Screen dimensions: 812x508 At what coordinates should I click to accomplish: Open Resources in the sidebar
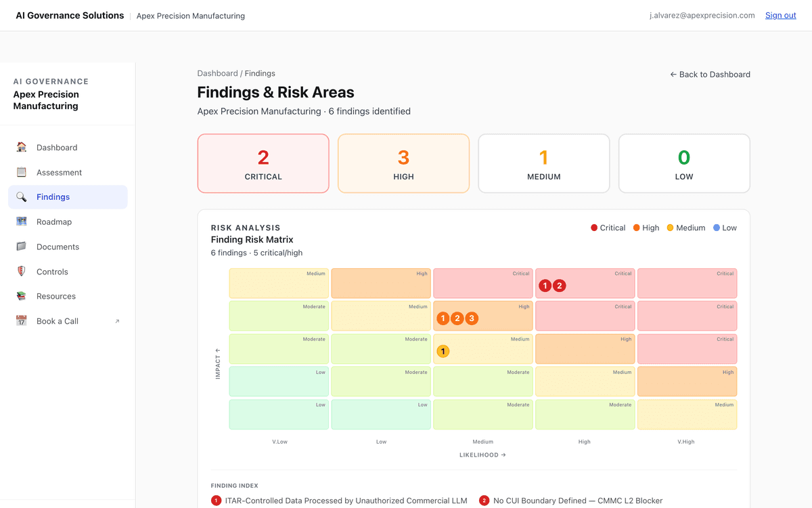[68, 296]
